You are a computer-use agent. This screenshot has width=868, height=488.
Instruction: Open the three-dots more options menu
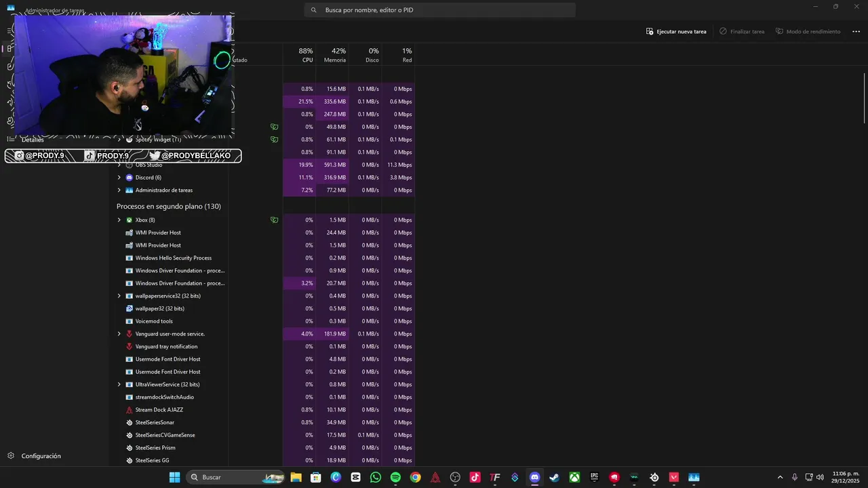tap(856, 32)
